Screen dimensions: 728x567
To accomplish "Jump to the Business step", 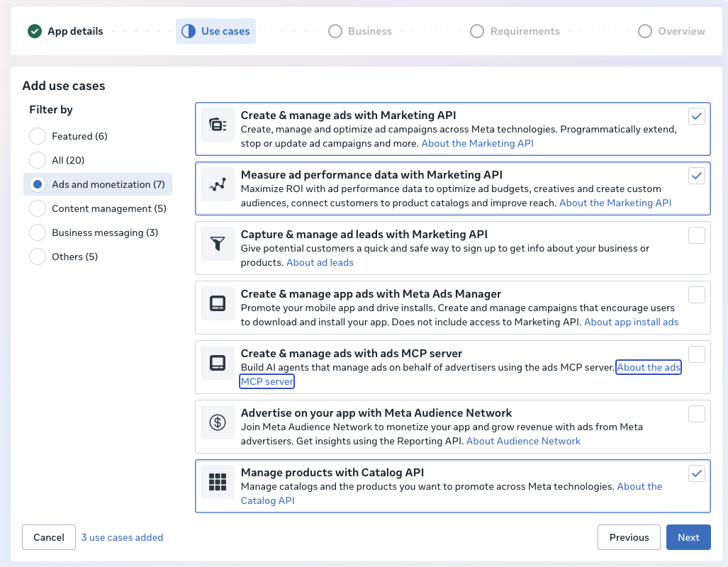I will pyautogui.click(x=360, y=31).
